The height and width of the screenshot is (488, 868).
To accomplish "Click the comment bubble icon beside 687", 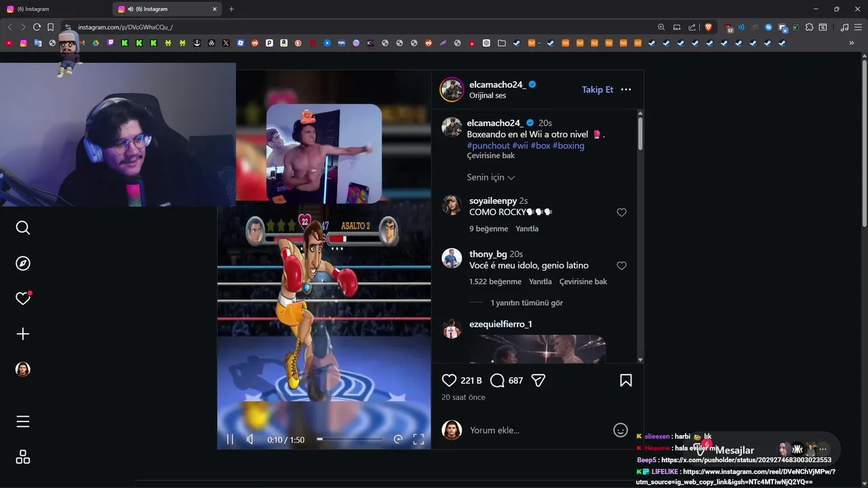I will coord(497,380).
